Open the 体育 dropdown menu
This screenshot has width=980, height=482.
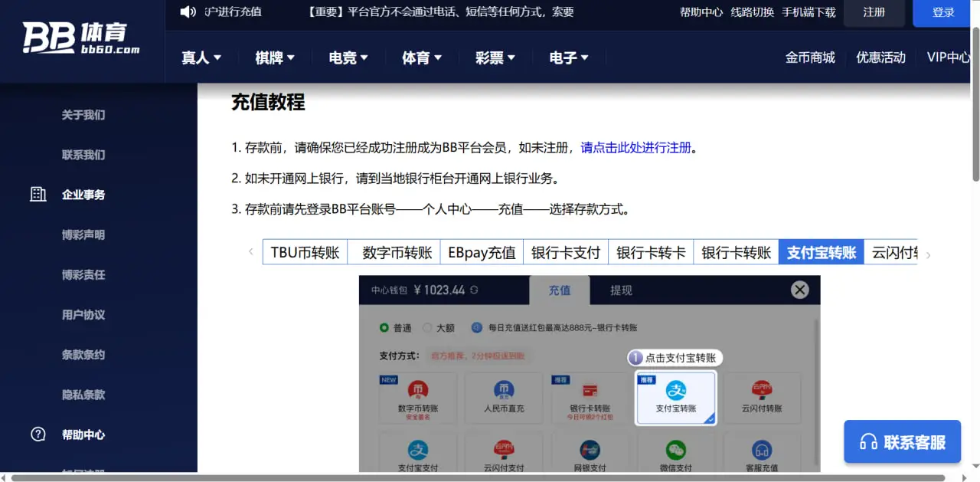point(422,57)
